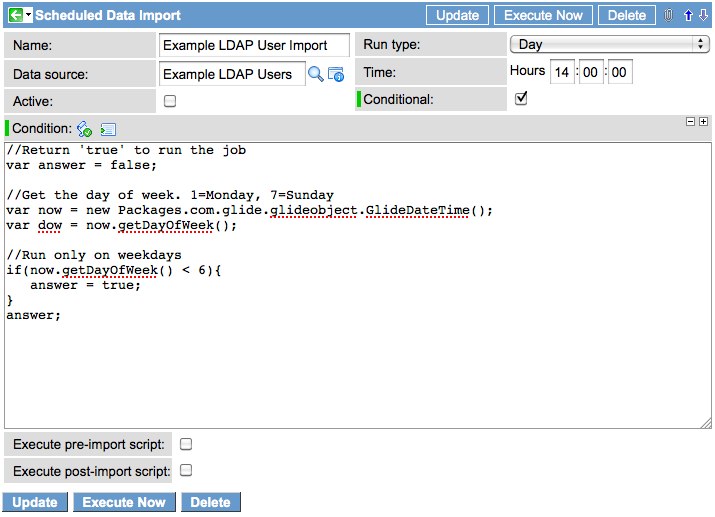The height and width of the screenshot is (517, 715).
Task: Click the Name input field
Action: [x=255, y=45]
